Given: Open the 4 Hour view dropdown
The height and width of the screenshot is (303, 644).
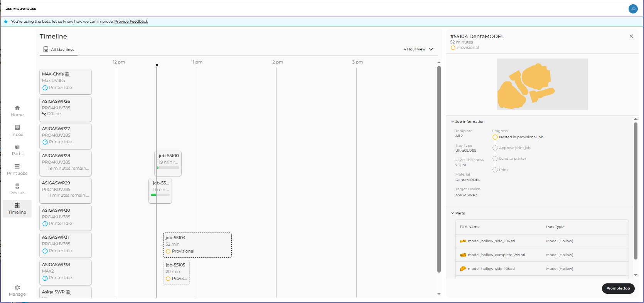Looking at the screenshot, I should [418, 49].
